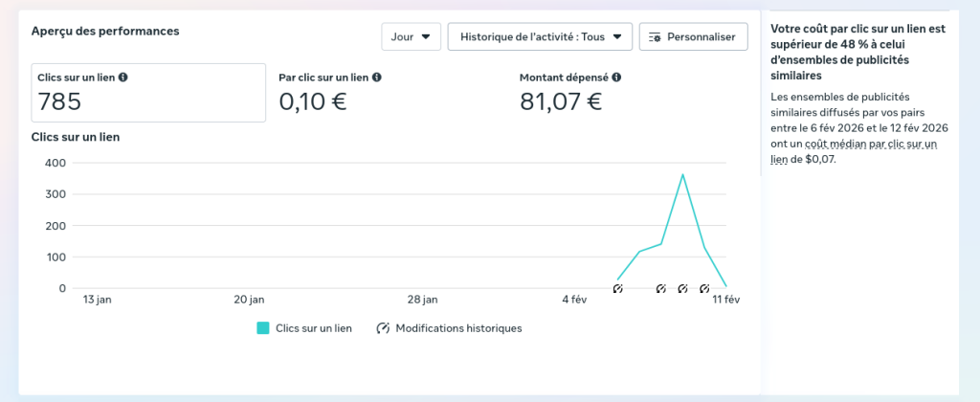Click info icon beside Par clic sur un lien
The width and height of the screenshot is (980, 402).
377,78
